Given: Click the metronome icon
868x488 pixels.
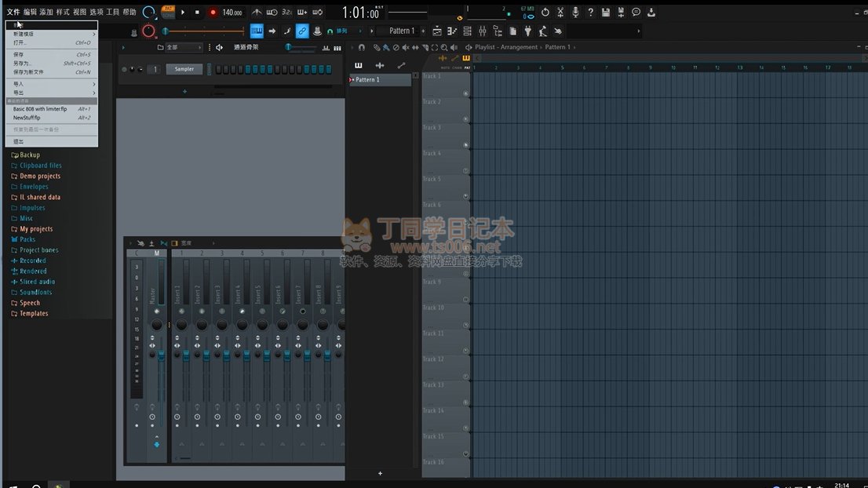Looking at the screenshot, I should point(257,13).
